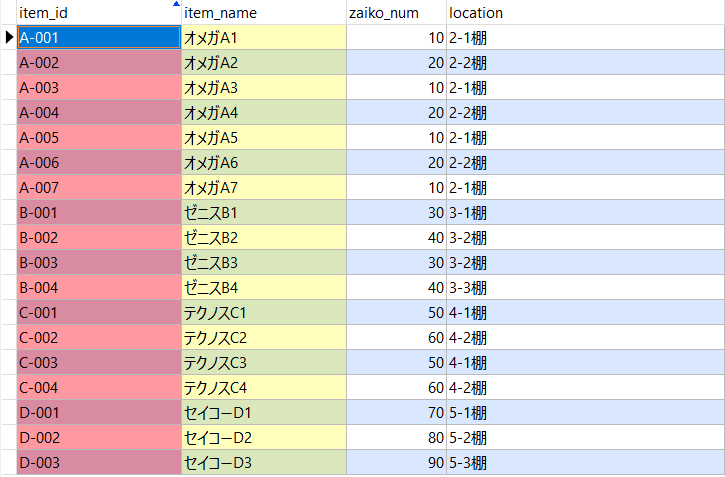Screen dimensions: 725x477
Task: Click location 3-2棚 in B-003 row
Action: coord(585,262)
